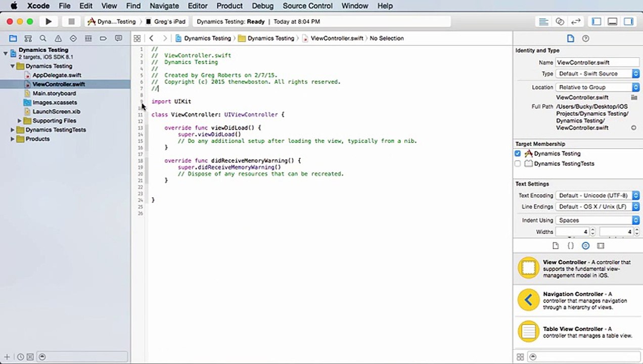This screenshot has height=364, width=643.
Task: Collapse the Dynamics Testing project root
Action: tap(6, 53)
